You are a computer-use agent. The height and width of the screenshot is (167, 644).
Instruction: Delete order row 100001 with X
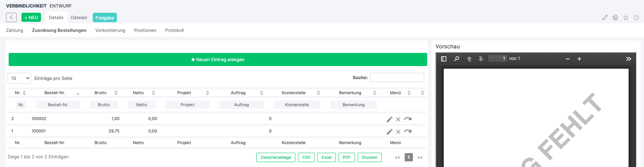pyautogui.click(x=398, y=132)
